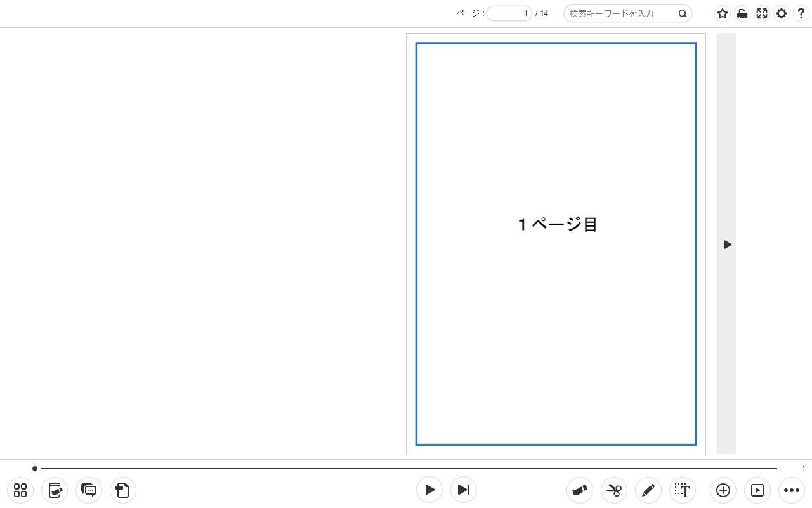This screenshot has width=812, height=508.
Task: Click the zoom in plus icon
Action: [723, 490]
